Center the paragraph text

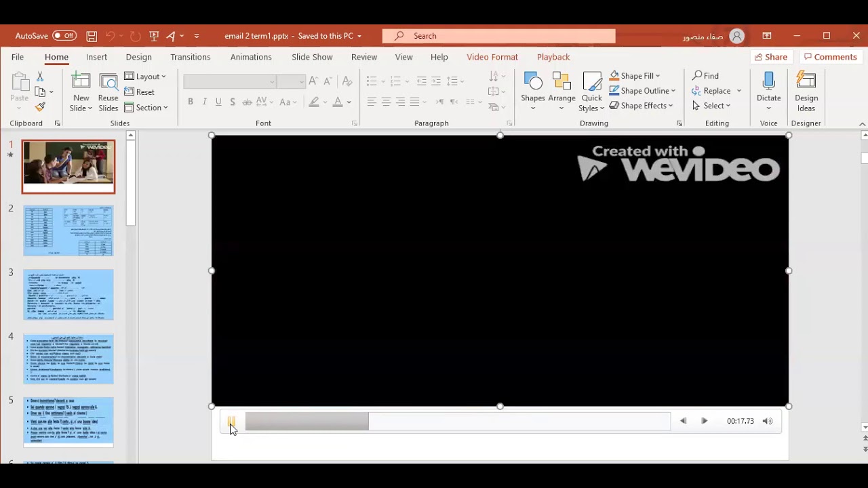pyautogui.click(x=386, y=102)
